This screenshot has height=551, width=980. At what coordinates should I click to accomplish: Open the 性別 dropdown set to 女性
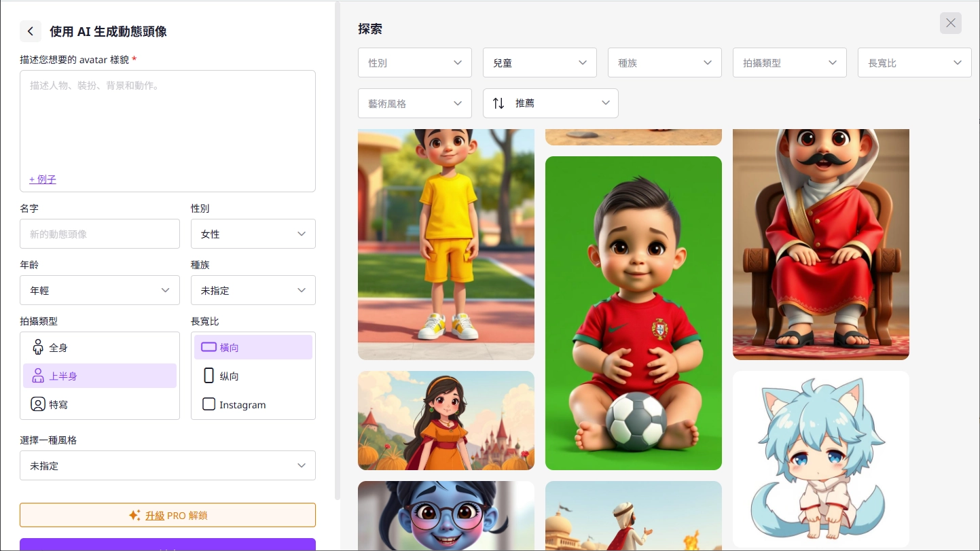tap(253, 234)
